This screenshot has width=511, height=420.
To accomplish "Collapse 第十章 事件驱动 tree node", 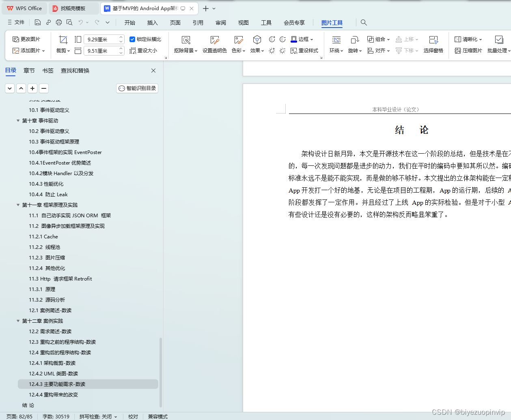I will click(18, 121).
